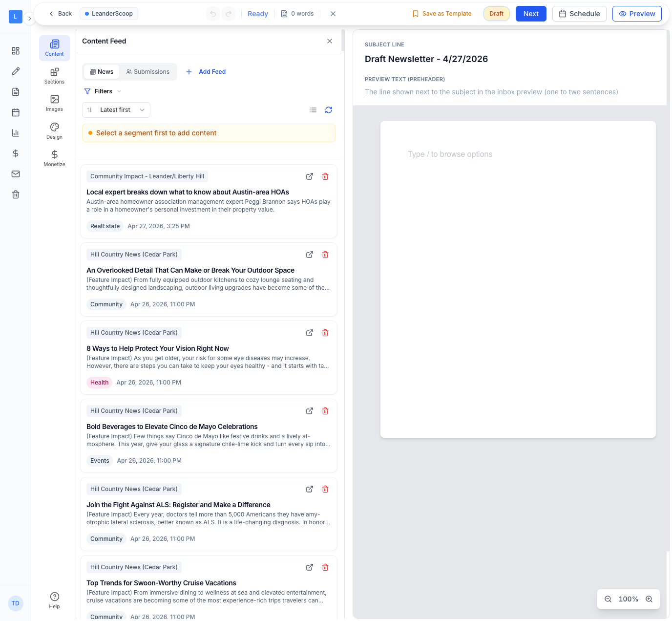Screen dimensions: 672x621
Task: Zoom in the editor canvas
Action: 649,599
